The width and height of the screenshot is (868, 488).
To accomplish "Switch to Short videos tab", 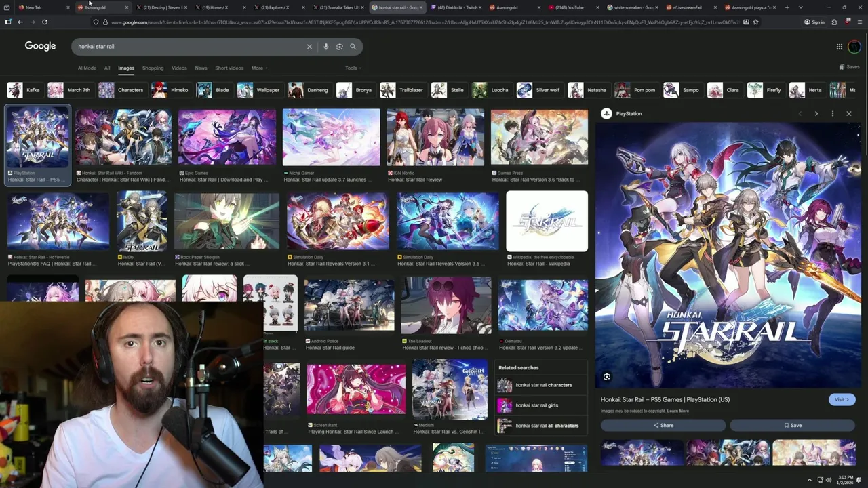I will (x=229, y=68).
